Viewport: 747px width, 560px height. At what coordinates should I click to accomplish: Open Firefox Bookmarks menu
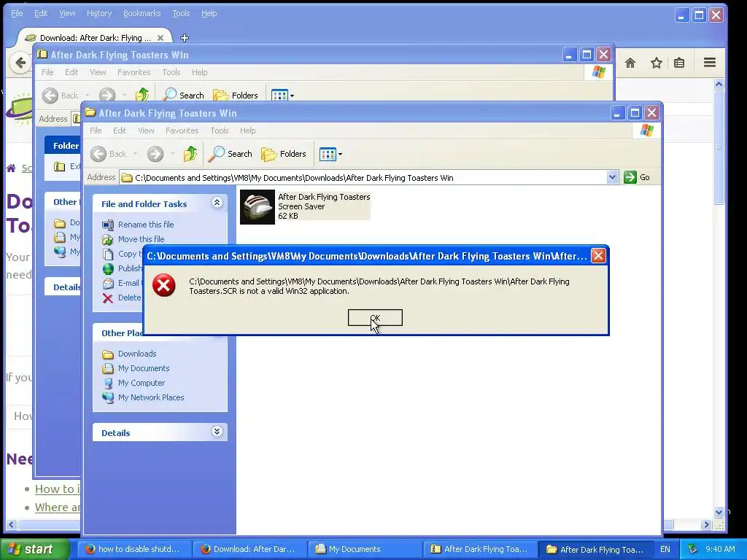click(142, 13)
